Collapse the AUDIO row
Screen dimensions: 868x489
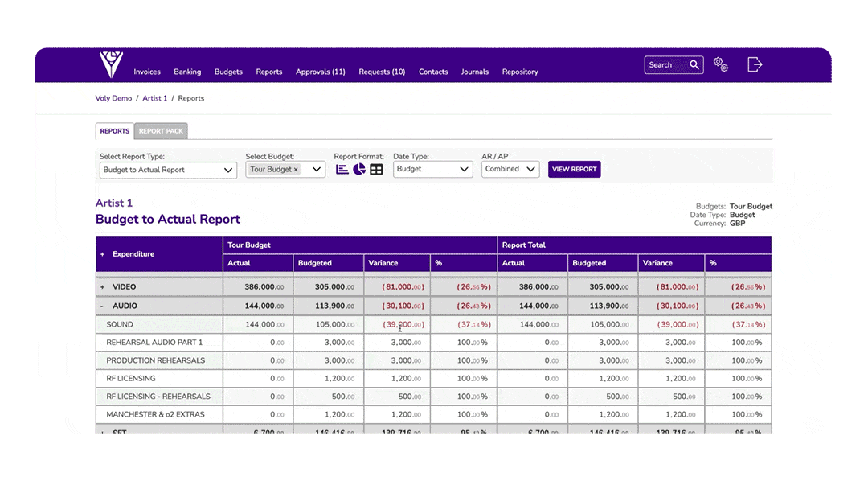tap(102, 306)
